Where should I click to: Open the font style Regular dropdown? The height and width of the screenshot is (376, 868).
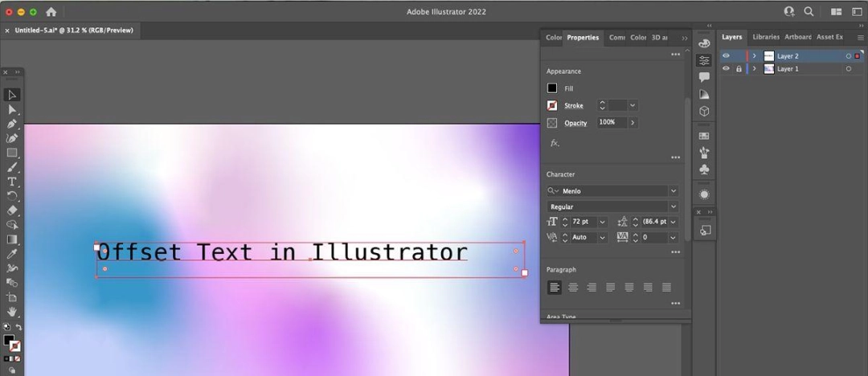(674, 206)
